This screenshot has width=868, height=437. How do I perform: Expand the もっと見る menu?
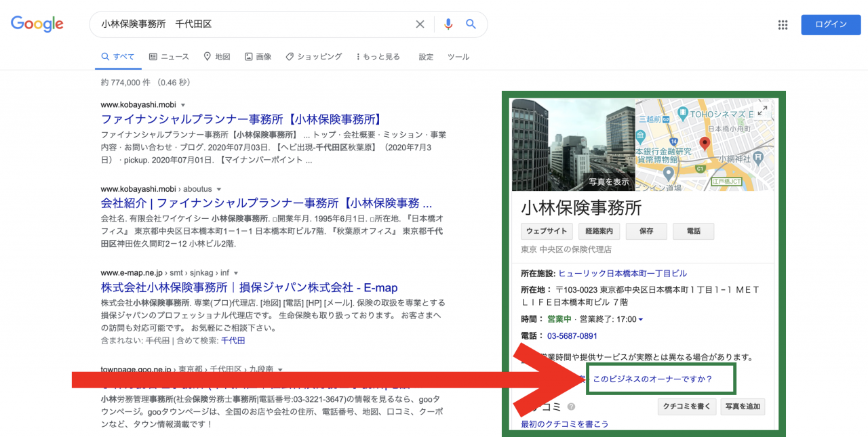point(378,57)
